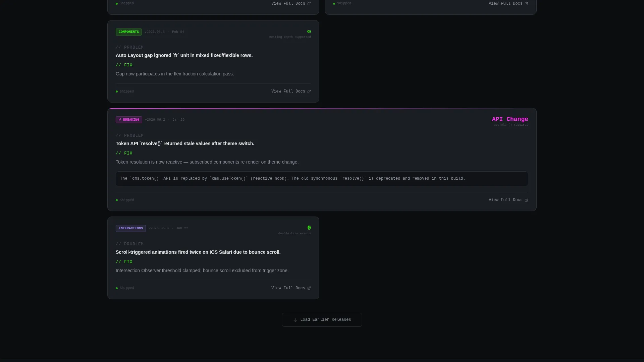644x362 pixels.
Task: Click the down-arrow icon in Load Earlier Releases
Action: pyautogui.click(x=295, y=320)
